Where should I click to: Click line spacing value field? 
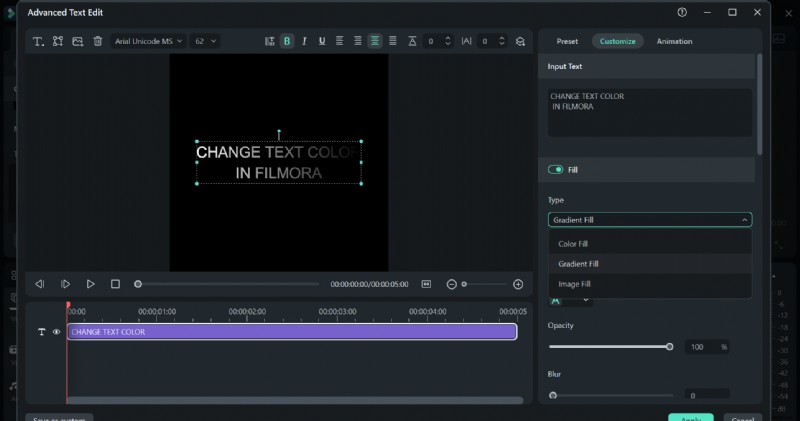[x=432, y=41]
